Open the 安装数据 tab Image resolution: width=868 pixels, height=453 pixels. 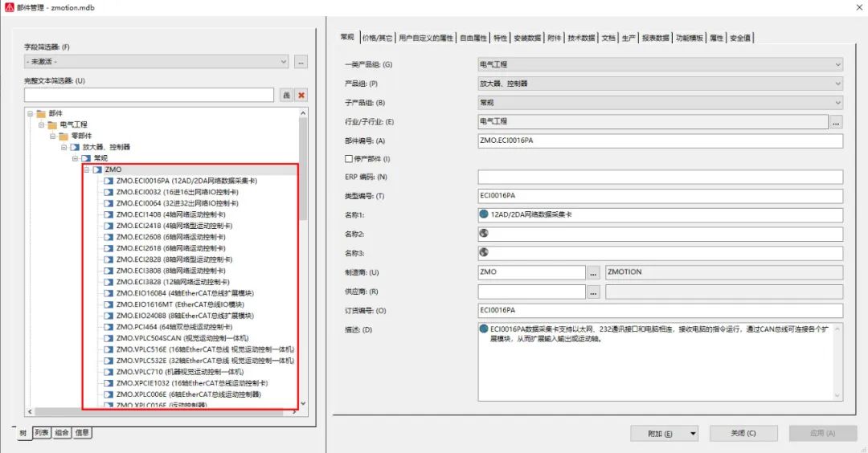click(x=527, y=38)
